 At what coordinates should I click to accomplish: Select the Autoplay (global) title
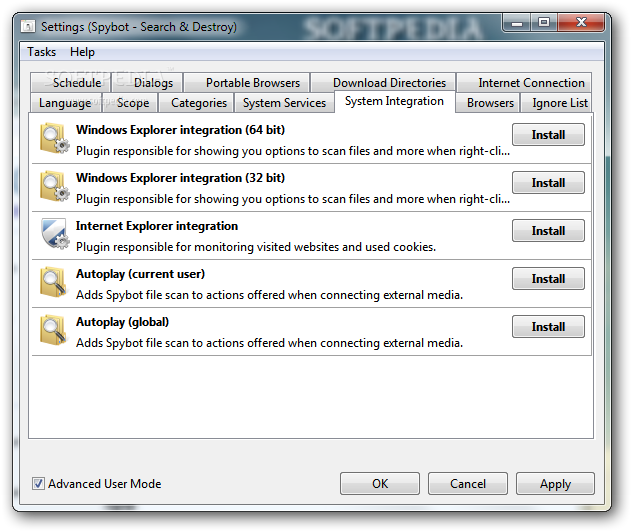123,322
